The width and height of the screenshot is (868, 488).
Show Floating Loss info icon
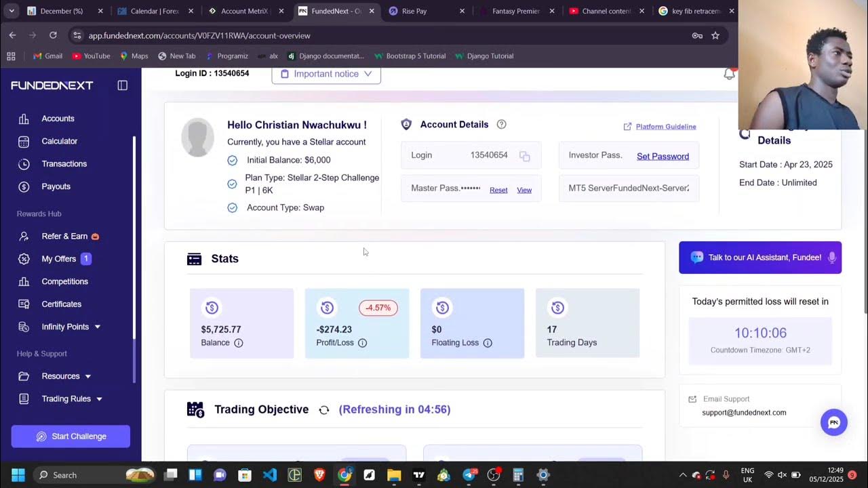click(x=487, y=343)
